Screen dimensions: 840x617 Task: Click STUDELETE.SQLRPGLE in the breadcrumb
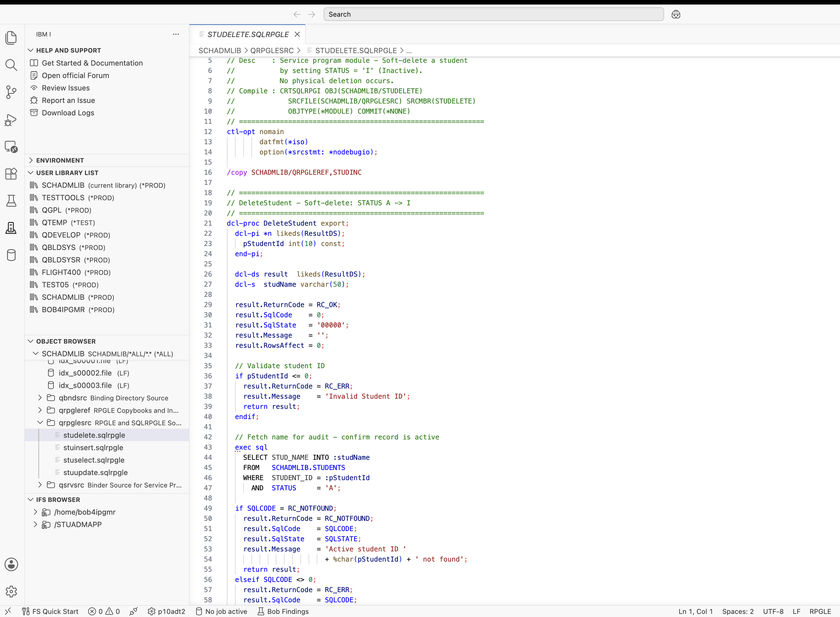pyautogui.click(x=356, y=50)
